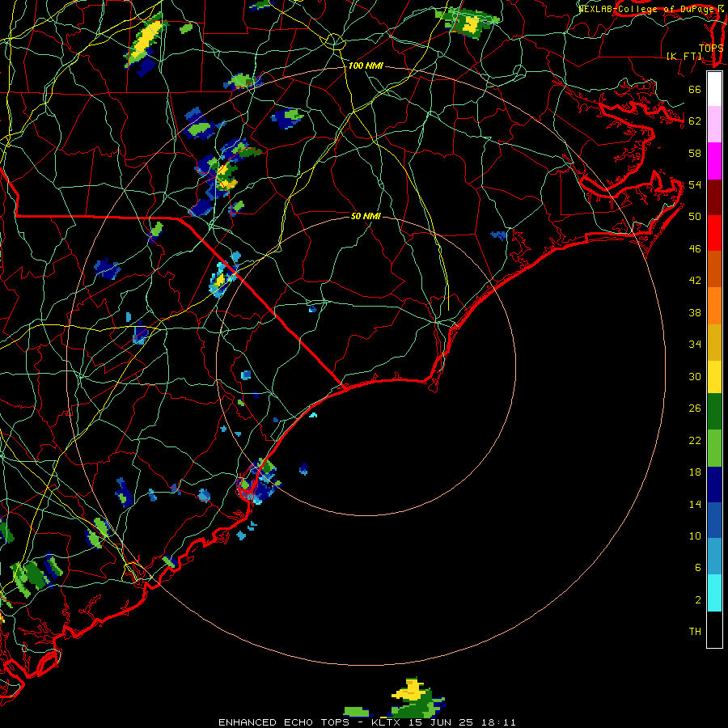Image resolution: width=728 pixels, height=728 pixels.
Task: Click the legend value 6
Action: 698,568
